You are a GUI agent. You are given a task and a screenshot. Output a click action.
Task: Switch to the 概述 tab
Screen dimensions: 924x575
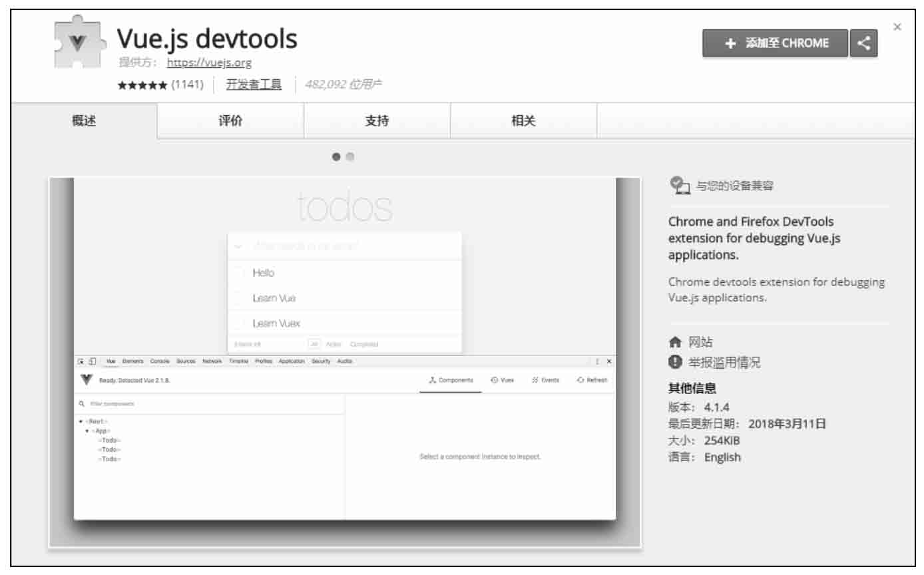tap(84, 121)
